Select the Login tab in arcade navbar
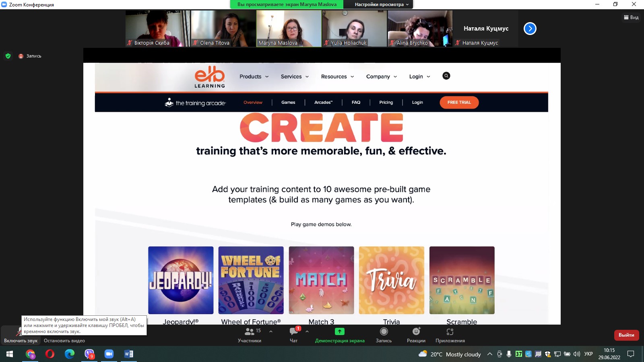The image size is (644, 362). tap(417, 103)
